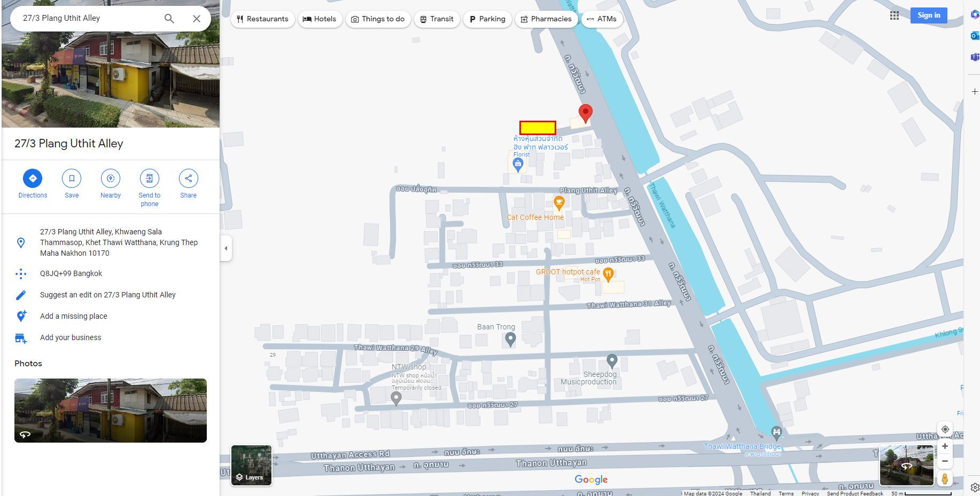The width and height of the screenshot is (980, 496).
Task: Click Add your business
Action: (x=71, y=337)
